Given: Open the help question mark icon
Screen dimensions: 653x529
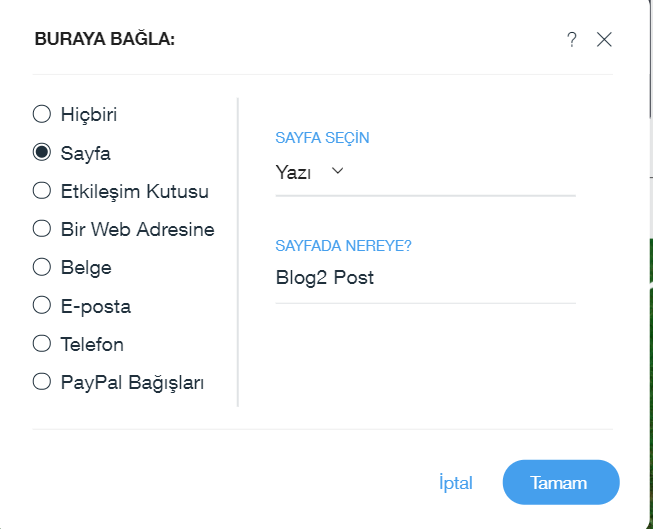Looking at the screenshot, I should [572, 39].
